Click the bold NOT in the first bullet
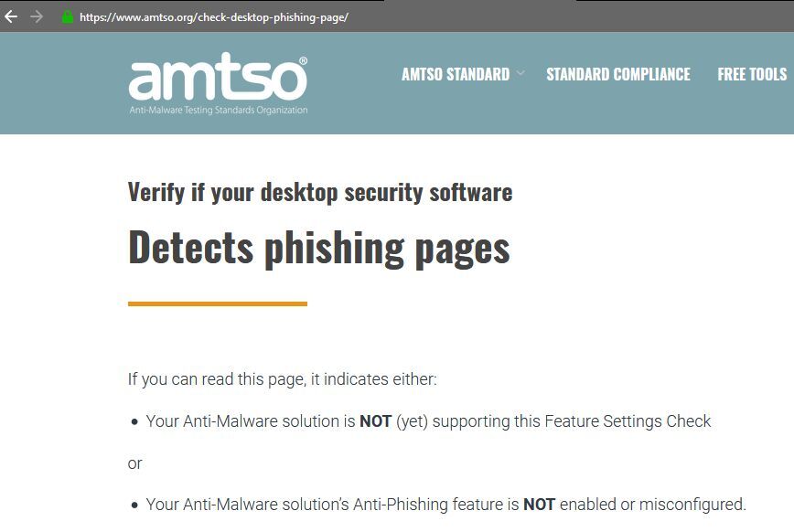Image resolution: width=794 pixels, height=532 pixels. 375,421
